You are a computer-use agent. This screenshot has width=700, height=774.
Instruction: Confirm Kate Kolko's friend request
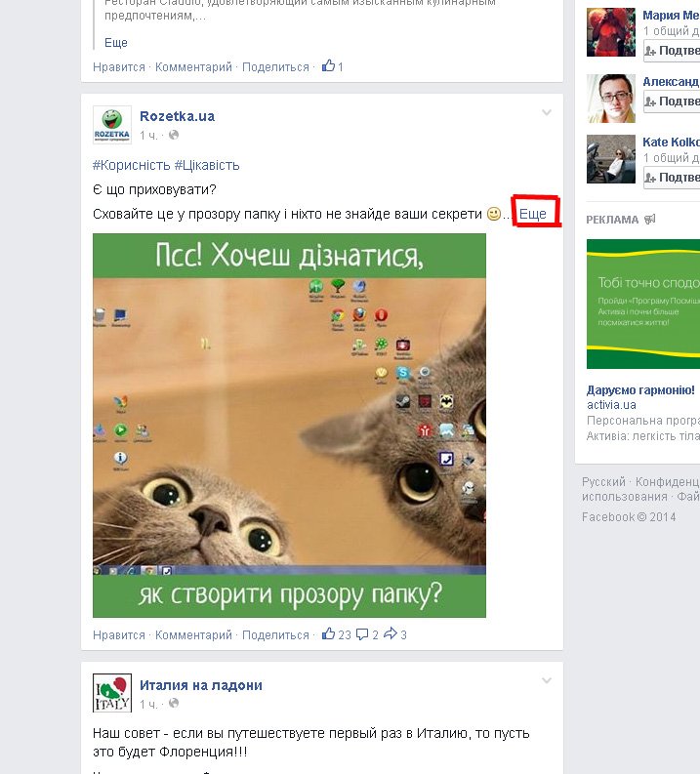(672, 178)
